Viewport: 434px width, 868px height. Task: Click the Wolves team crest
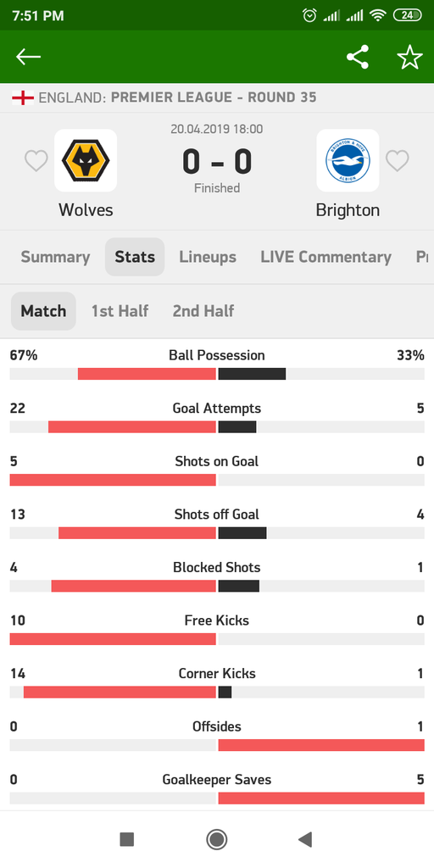pos(86,160)
